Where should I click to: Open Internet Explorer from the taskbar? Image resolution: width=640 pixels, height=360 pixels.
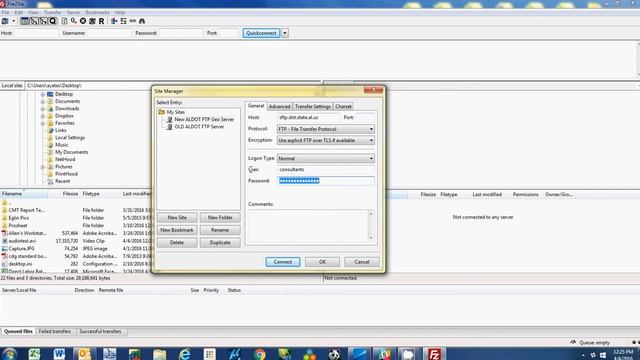[x=184, y=354]
